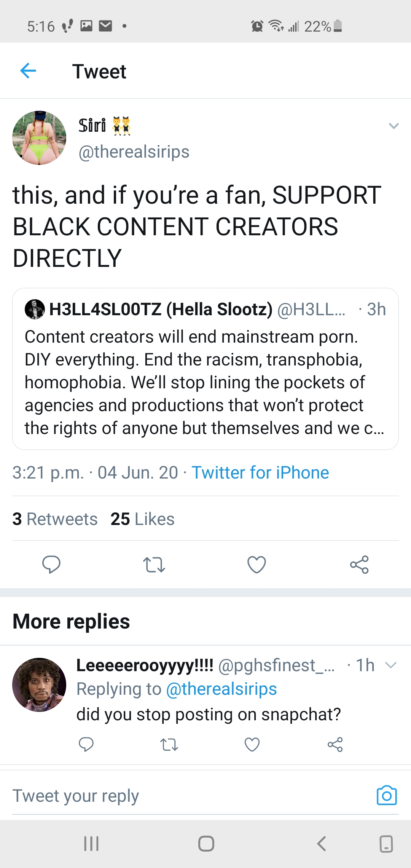View the 3 Retweets list
411x868 pixels.
click(55, 519)
